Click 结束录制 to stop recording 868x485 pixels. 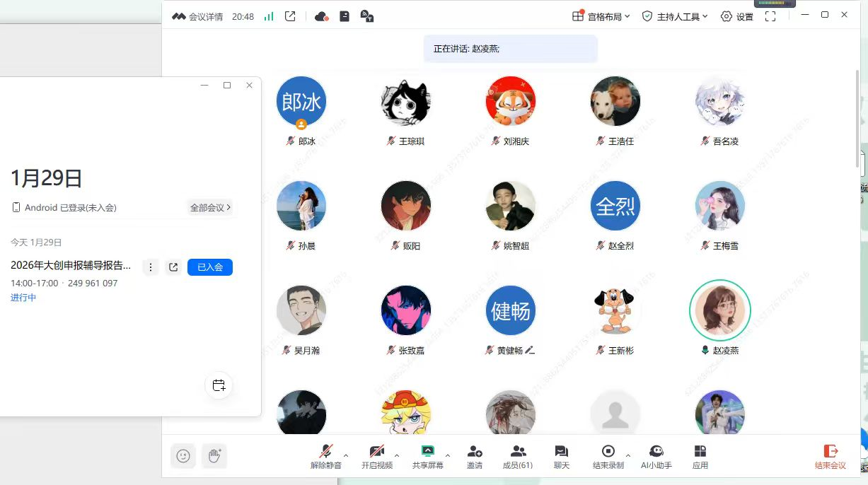click(x=608, y=456)
